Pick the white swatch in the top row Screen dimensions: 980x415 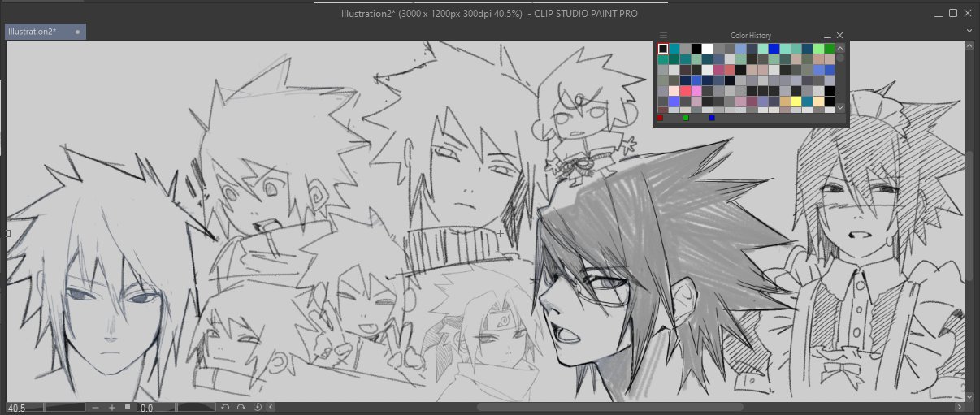(707, 49)
